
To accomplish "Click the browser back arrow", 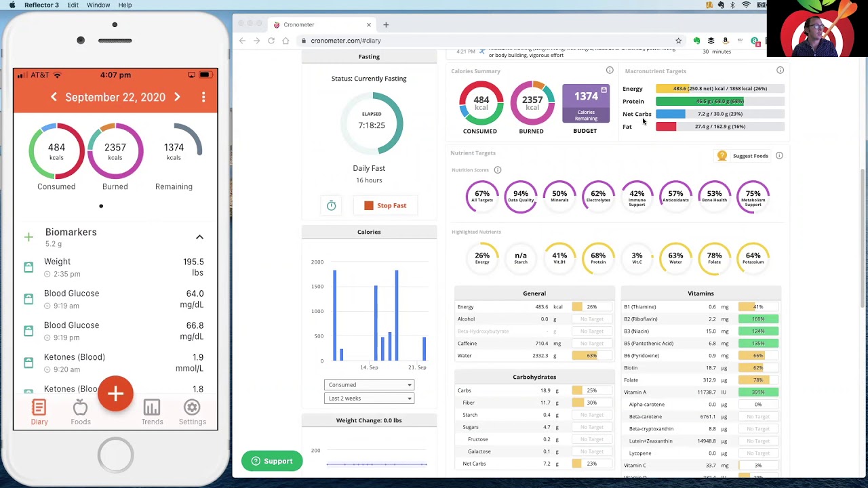I will point(242,41).
